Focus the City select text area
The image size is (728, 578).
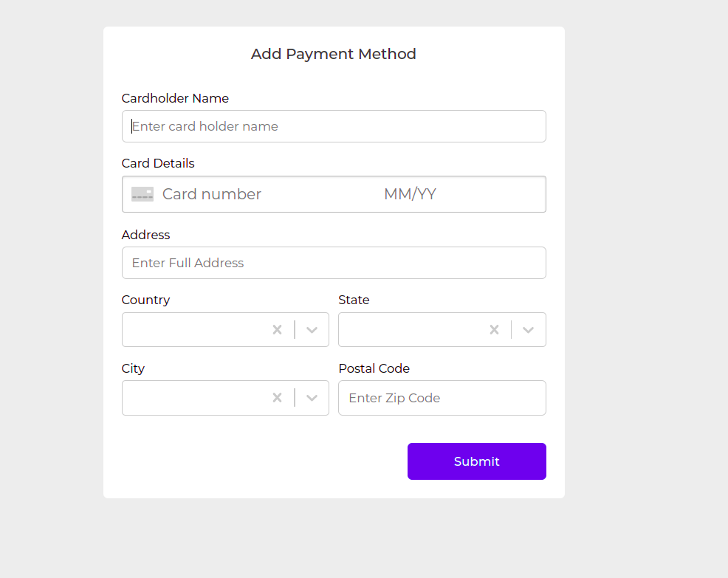click(196, 398)
